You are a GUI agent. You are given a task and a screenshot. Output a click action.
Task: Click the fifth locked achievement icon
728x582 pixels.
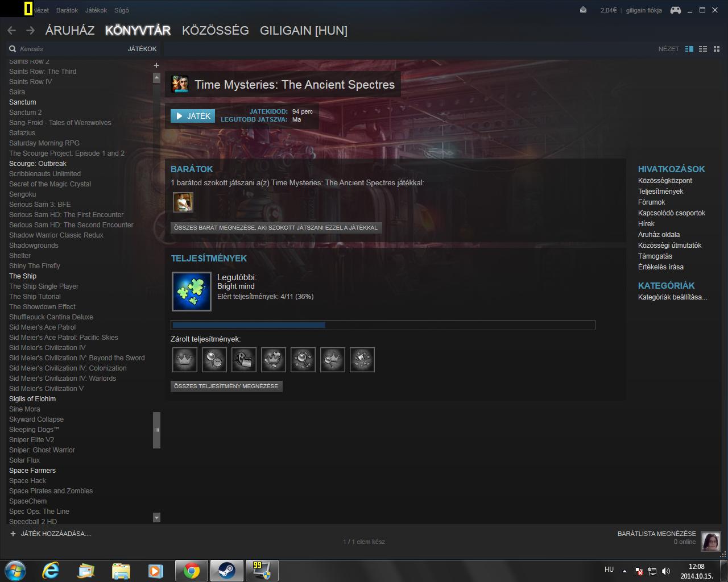[303, 360]
